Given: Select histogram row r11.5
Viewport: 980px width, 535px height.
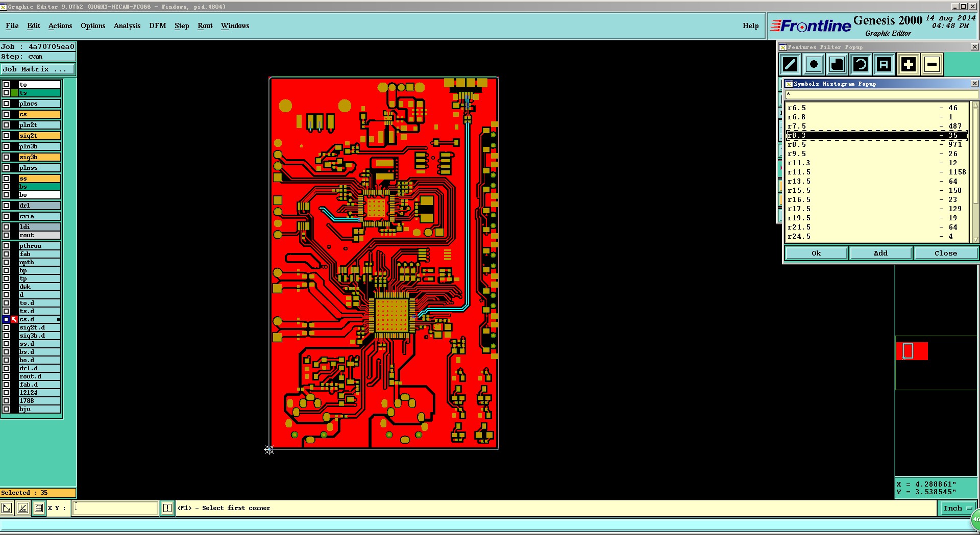Looking at the screenshot, I should pyautogui.click(x=877, y=172).
